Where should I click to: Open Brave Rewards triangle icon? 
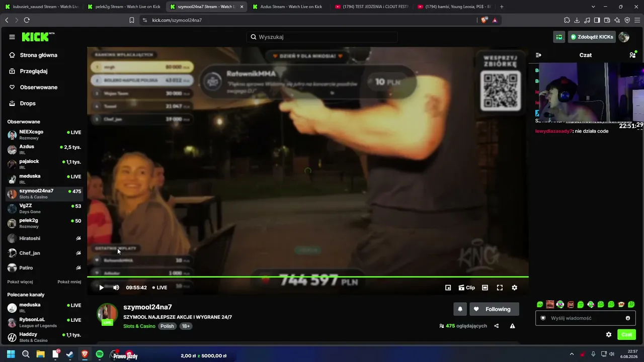point(495,20)
